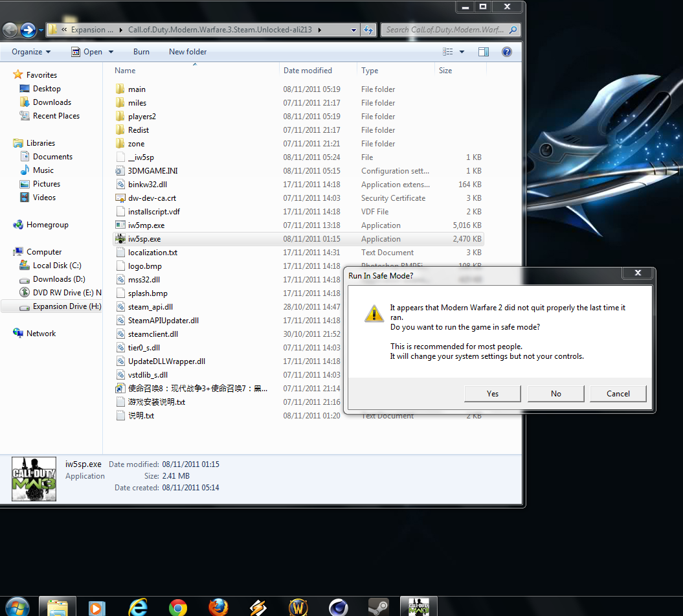Open the recent locations dropdown arrow
This screenshot has height=616, width=683.
click(x=41, y=30)
